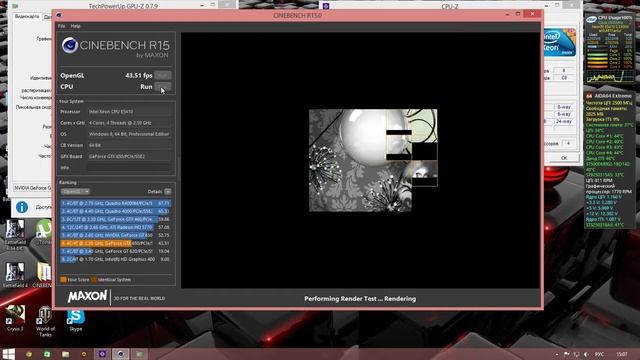The width and height of the screenshot is (640, 360).
Task: Open File Explorer from the taskbar
Action: tap(65, 354)
